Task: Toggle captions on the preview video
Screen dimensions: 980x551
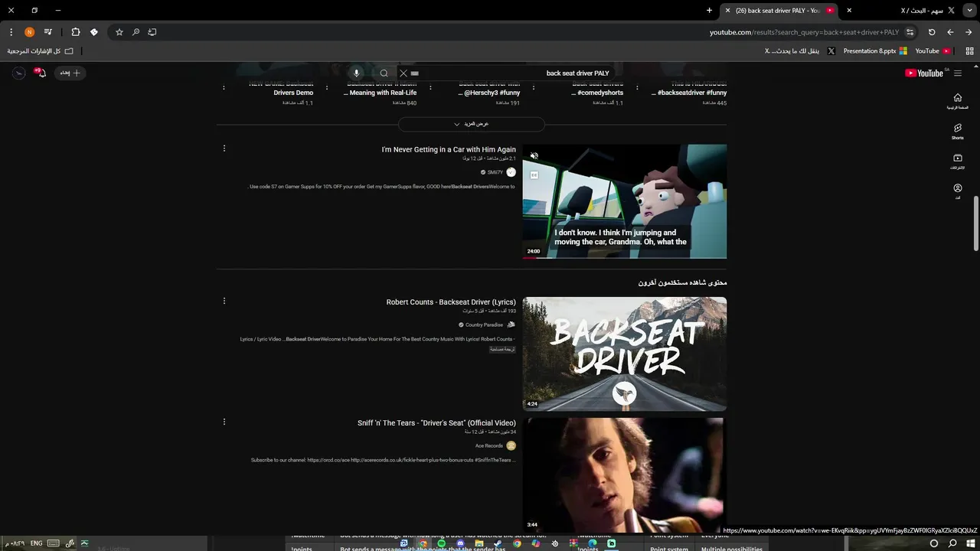Action: coord(534,175)
